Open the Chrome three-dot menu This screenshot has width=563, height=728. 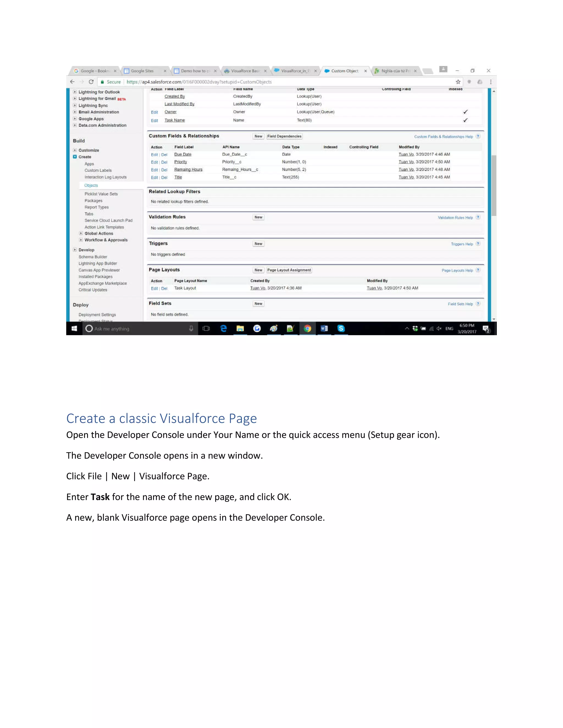491,82
